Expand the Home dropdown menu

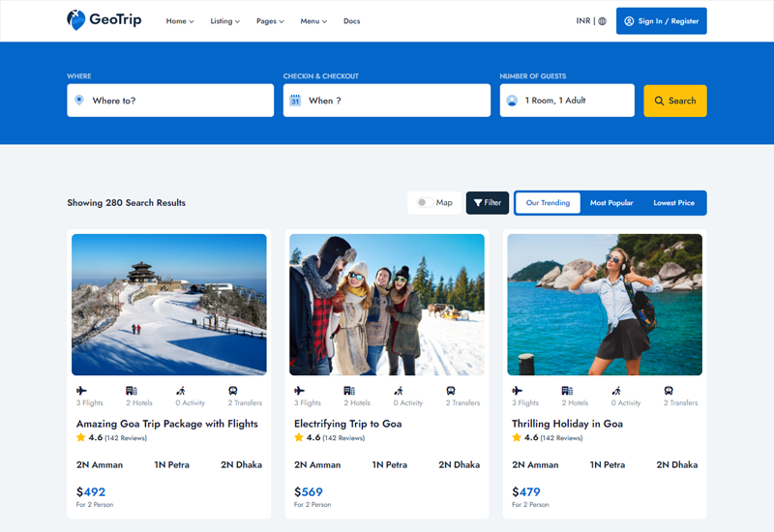click(x=180, y=21)
